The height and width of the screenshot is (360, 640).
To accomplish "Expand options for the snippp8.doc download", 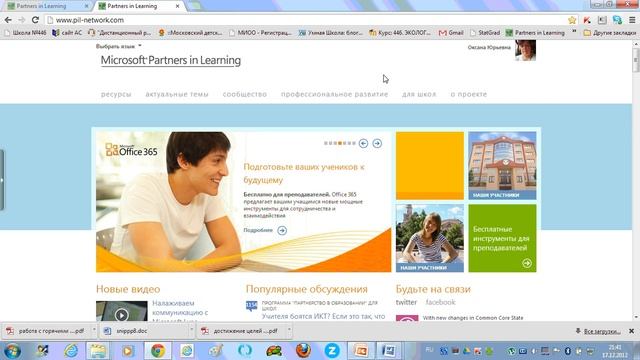I will click(191, 330).
